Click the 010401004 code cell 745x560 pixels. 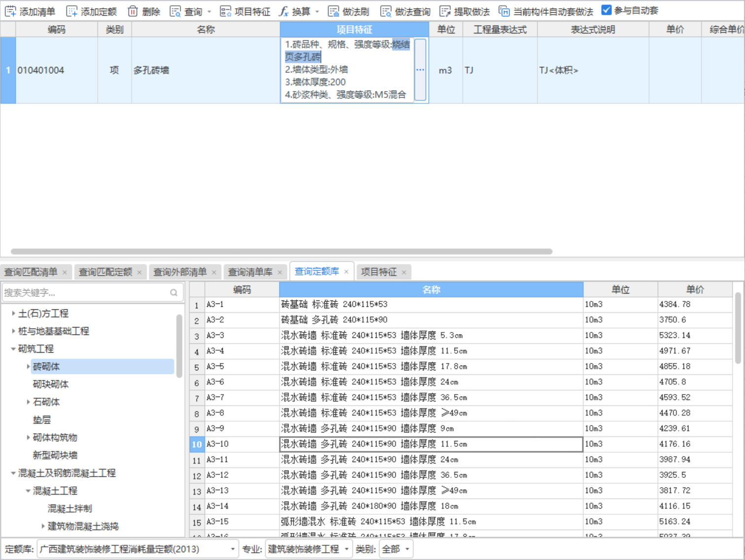click(57, 70)
